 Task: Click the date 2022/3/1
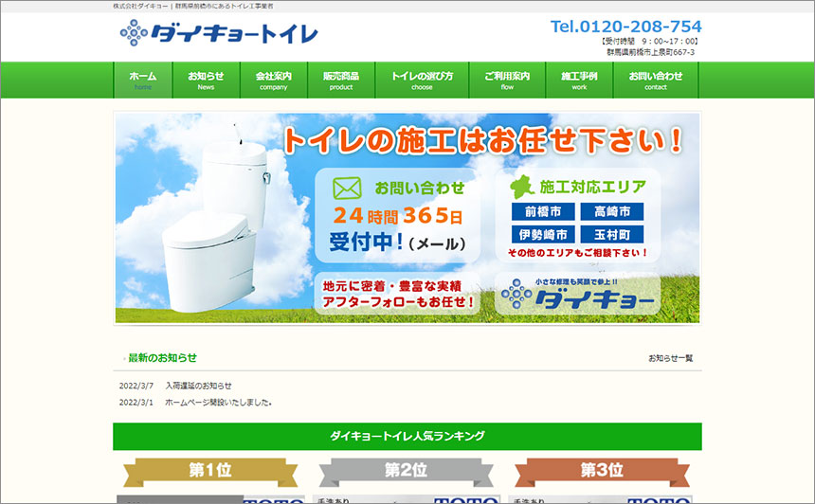[136, 403]
